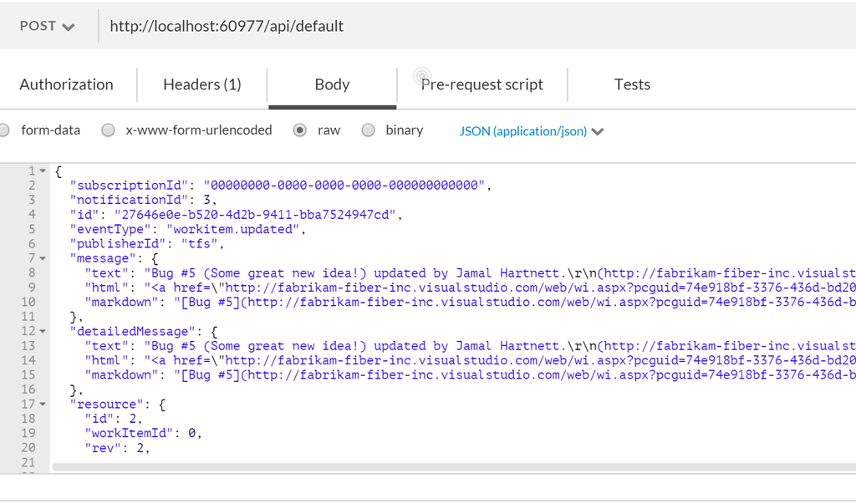Image resolution: width=856 pixels, height=504 pixels.
Task: Select the binary radio button
Action: [368, 130]
